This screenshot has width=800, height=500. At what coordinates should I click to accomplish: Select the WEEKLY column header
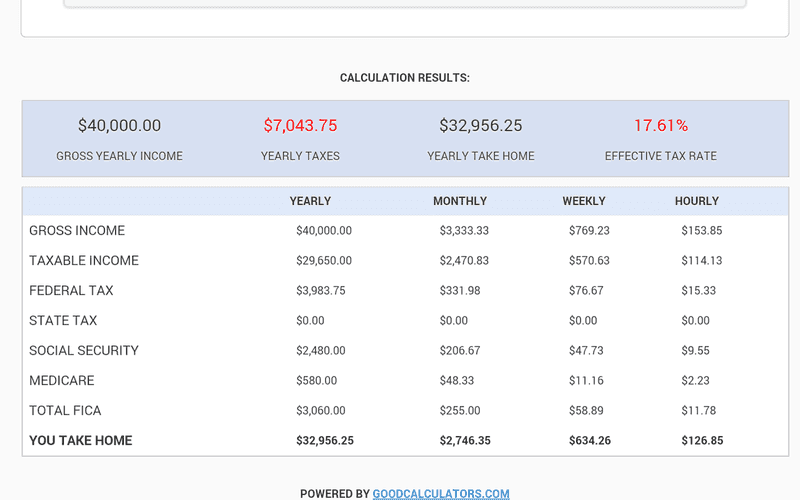(584, 201)
